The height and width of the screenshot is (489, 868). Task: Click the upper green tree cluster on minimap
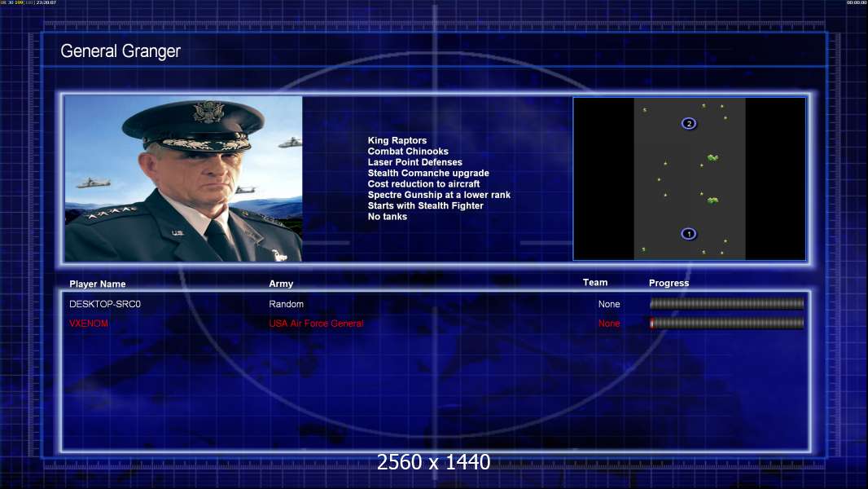coord(712,158)
